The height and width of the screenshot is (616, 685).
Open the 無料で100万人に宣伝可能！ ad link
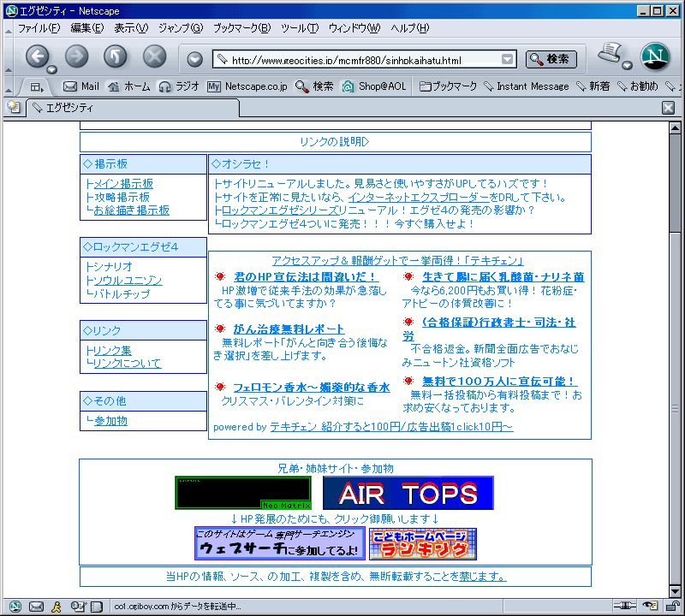tap(499, 381)
